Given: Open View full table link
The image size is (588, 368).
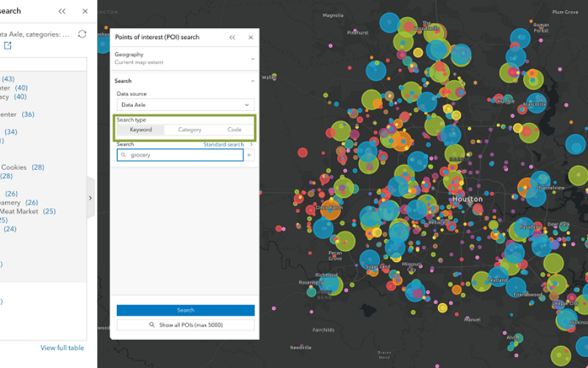Looking at the screenshot, I should pyautogui.click(x=62, y=347).
